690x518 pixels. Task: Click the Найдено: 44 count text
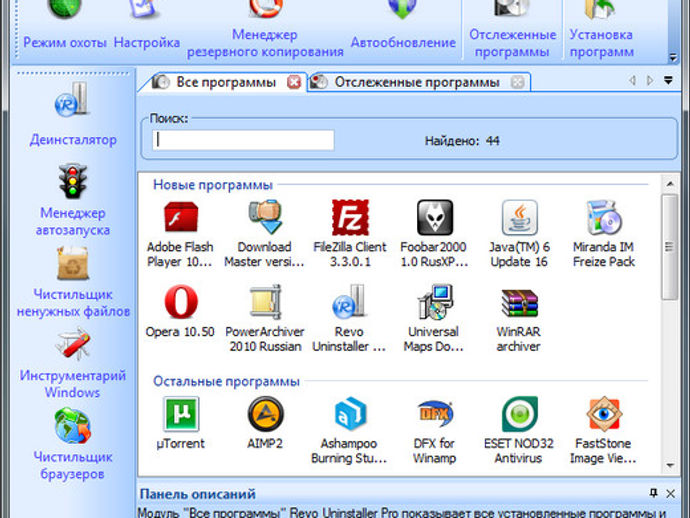pos(462,141)
